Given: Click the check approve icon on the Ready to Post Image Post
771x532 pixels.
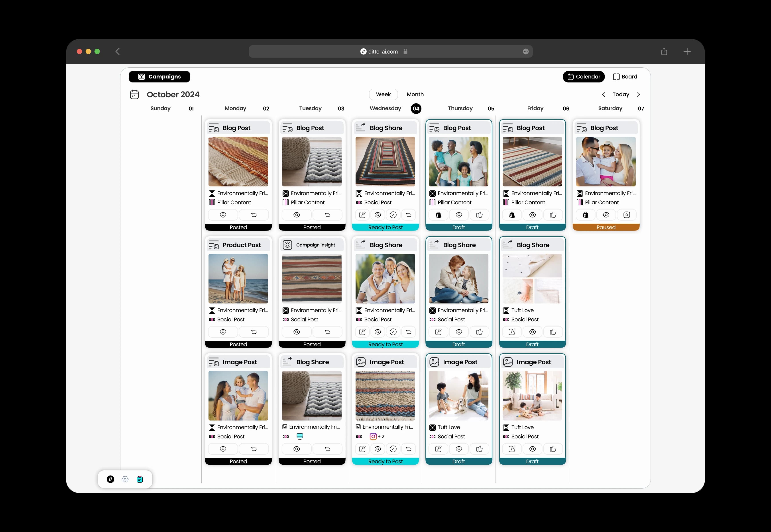Looking at the screenshot, I should pyautogui.click(x=393, y=449).
